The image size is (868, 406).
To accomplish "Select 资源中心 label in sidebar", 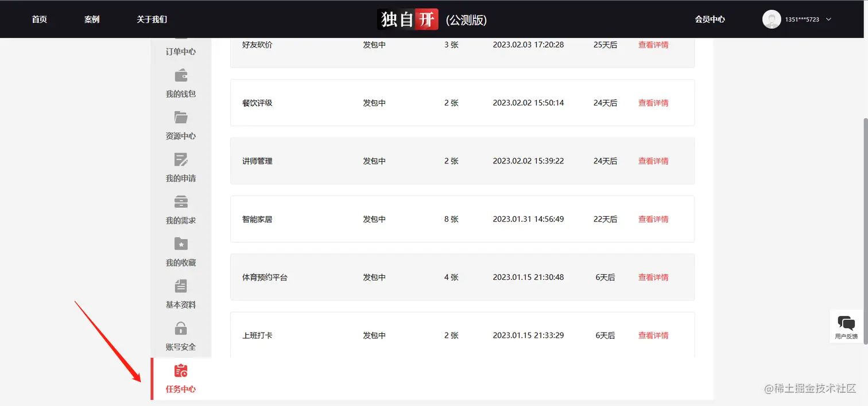I will pos(181,136).
